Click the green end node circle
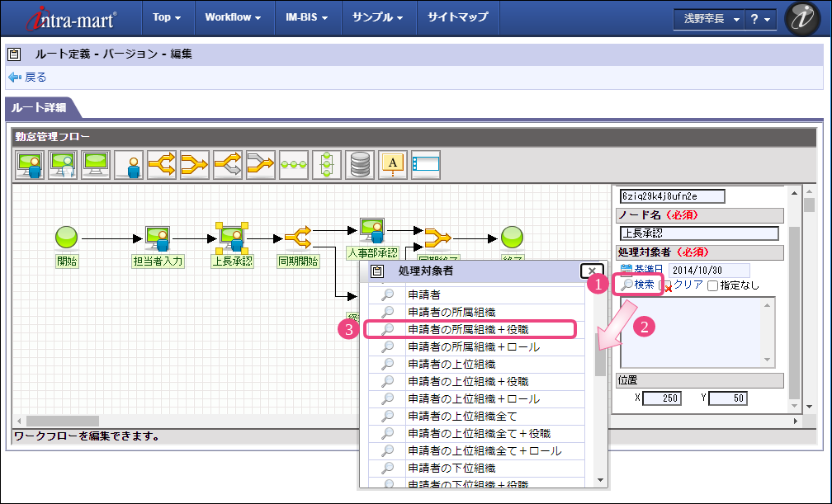 pyautogui.click(x=512, y=237)
